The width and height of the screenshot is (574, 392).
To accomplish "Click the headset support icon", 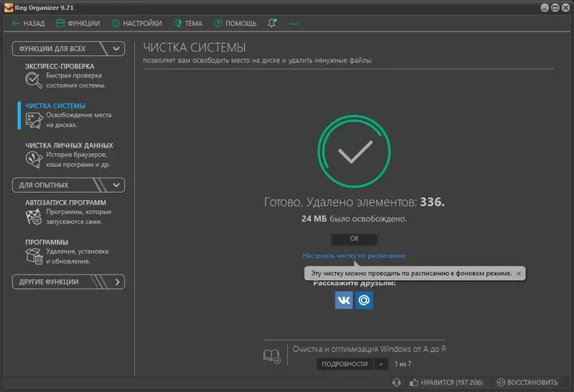I will click(x=397, y=383).
